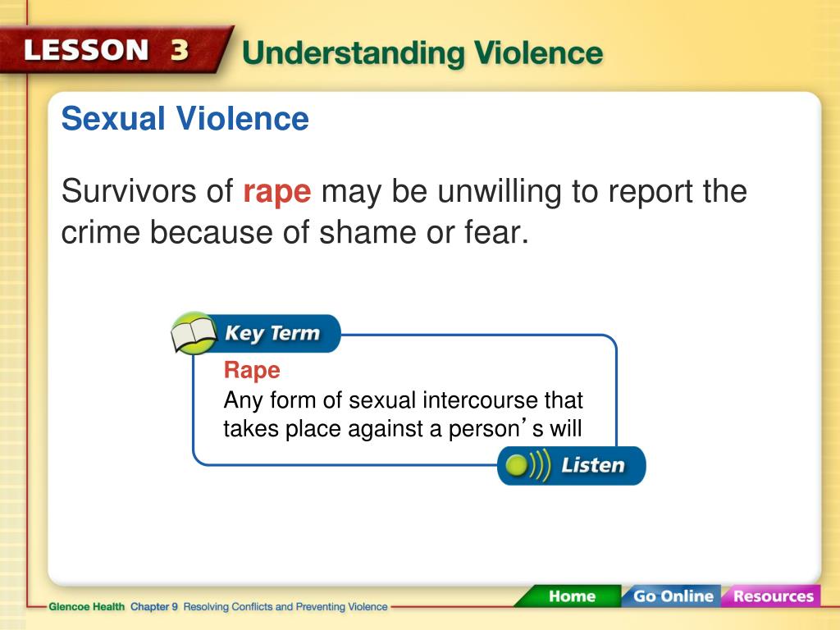Screen dimensions: 840x630
Task: Click the Understanding Violence title
Action: (x=422, y=53)
